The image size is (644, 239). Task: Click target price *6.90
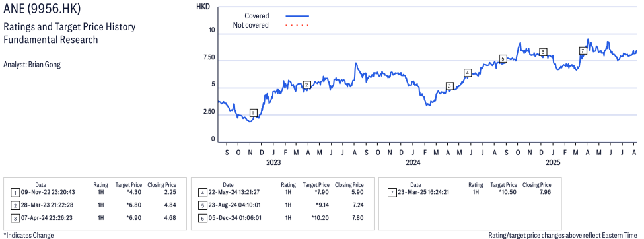(x=134, y=218)
